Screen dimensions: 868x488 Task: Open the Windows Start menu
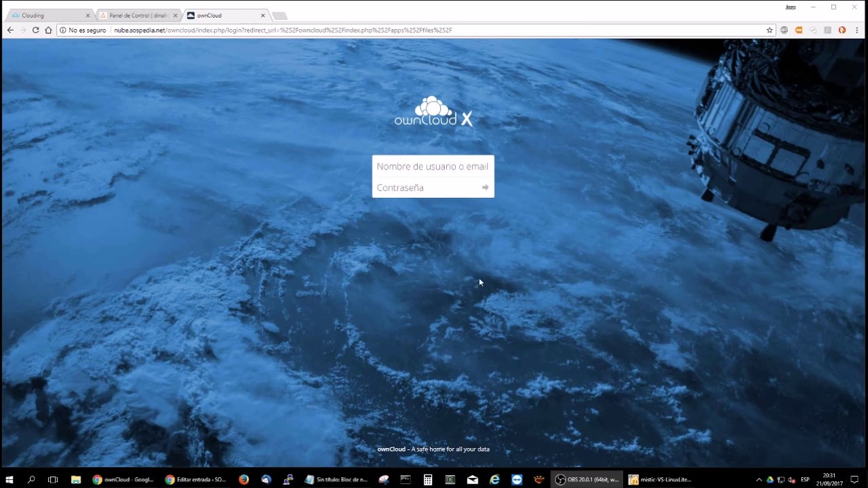[x=9, y=479]
